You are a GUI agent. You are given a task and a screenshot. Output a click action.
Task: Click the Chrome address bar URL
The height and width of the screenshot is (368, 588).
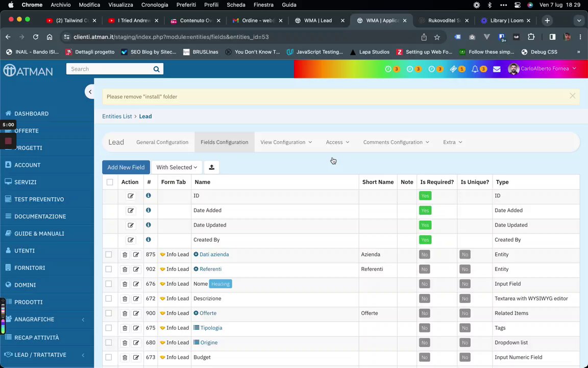[x=171, y=37]
